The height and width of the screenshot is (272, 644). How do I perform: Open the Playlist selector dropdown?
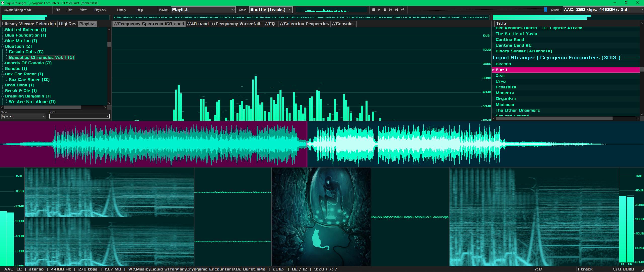click(x=203, y=10)
